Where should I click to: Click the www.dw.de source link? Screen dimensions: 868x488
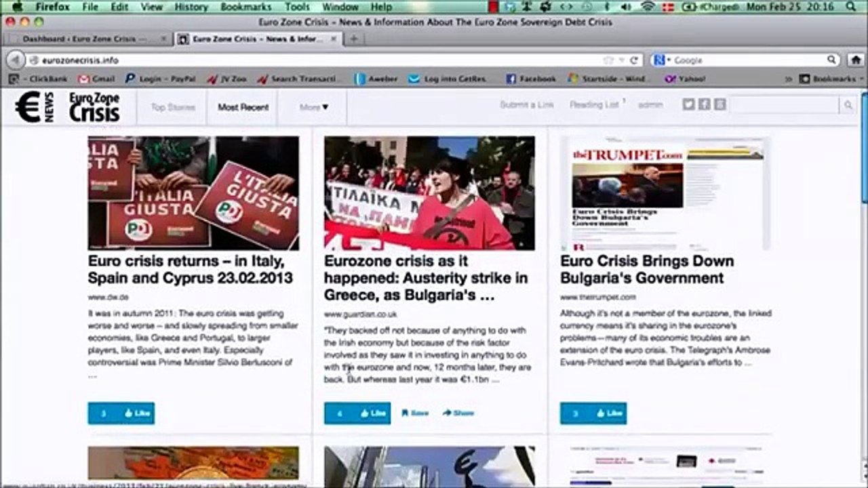point(108,298)
